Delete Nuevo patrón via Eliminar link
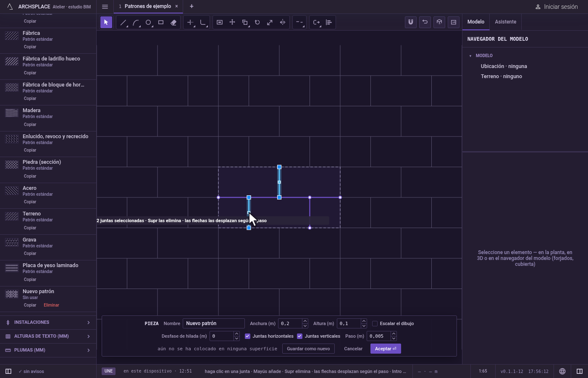Image resolution: width=588 pixels, height=378 pixels. point(52,305)
